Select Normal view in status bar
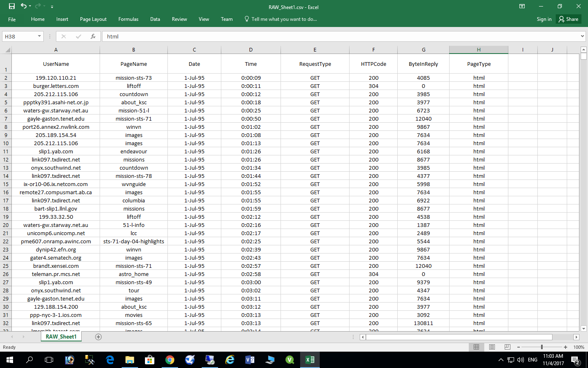 [476, 347]
